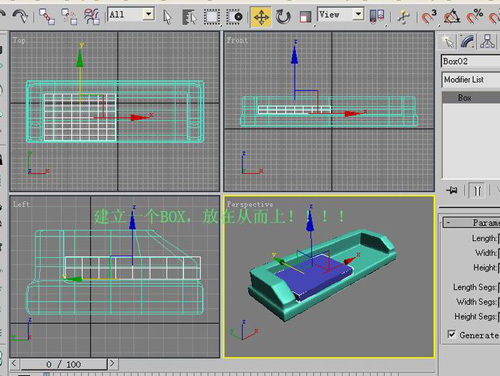Step time slider back with left arrow
Viewport: 500px width, 376px height.
(14, 363)
